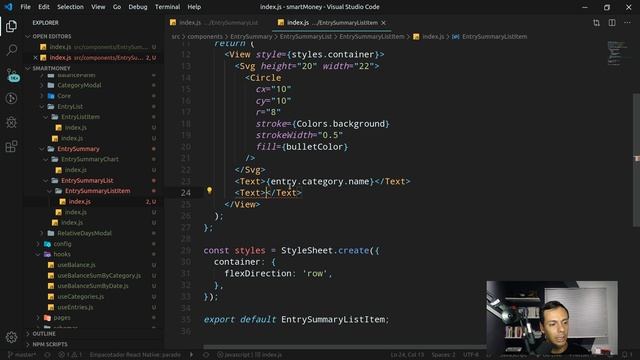
Task: Open the bug-shaped debugger icon in activity bar
Action: click(x=11, y=122)
